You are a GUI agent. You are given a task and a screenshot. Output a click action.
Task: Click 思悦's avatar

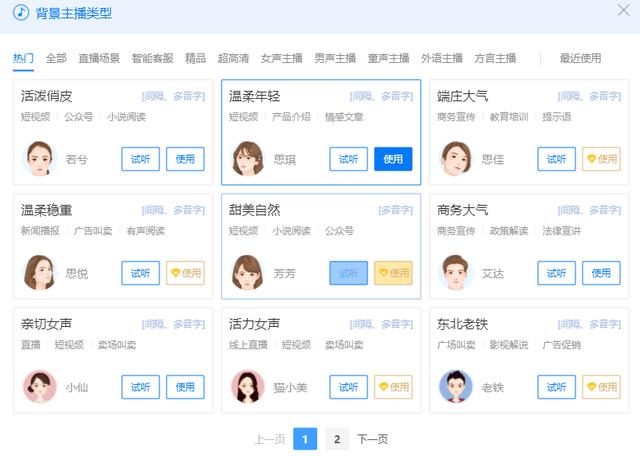pyautogui.click(x=40, y=272)
